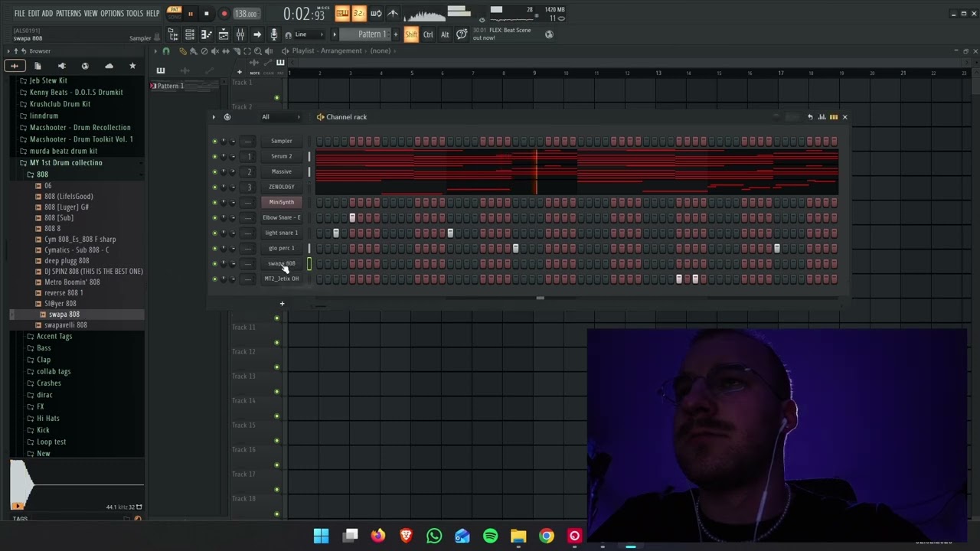Click the browser cloud tab icon
The width and height of the screenshot is (980, 551).
coord(109,66)
